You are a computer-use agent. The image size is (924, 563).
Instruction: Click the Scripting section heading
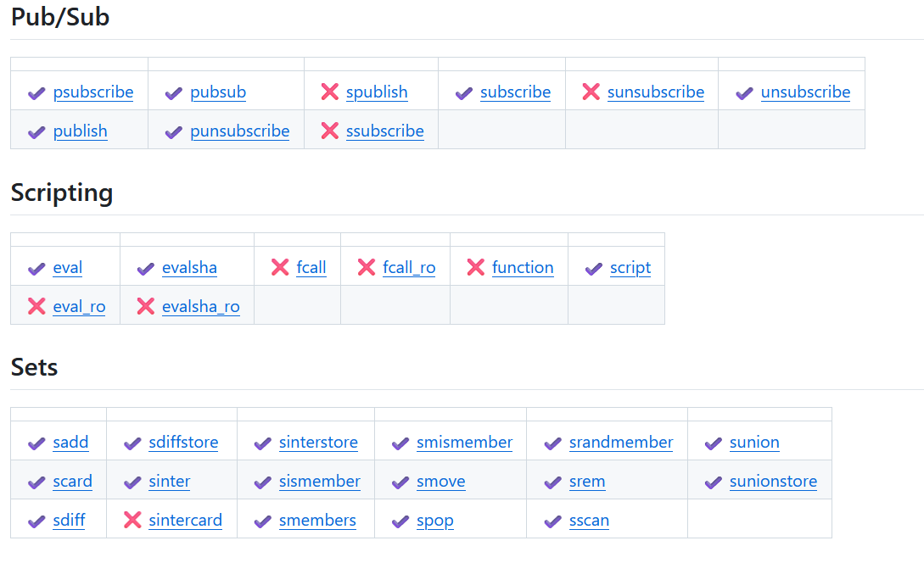(62, 193)
